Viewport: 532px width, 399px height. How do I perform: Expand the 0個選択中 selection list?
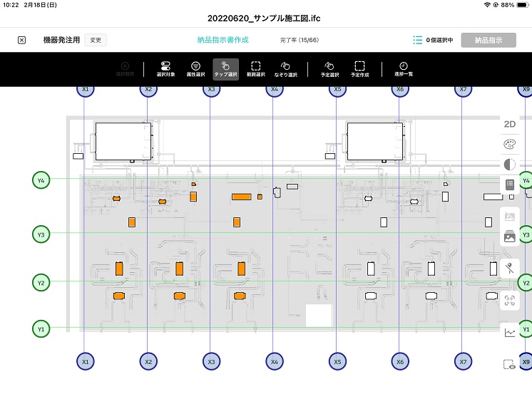pos(433,40)
